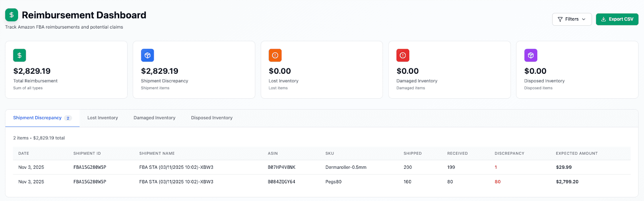Click shipped quantity 200

[x=408, y=167]
